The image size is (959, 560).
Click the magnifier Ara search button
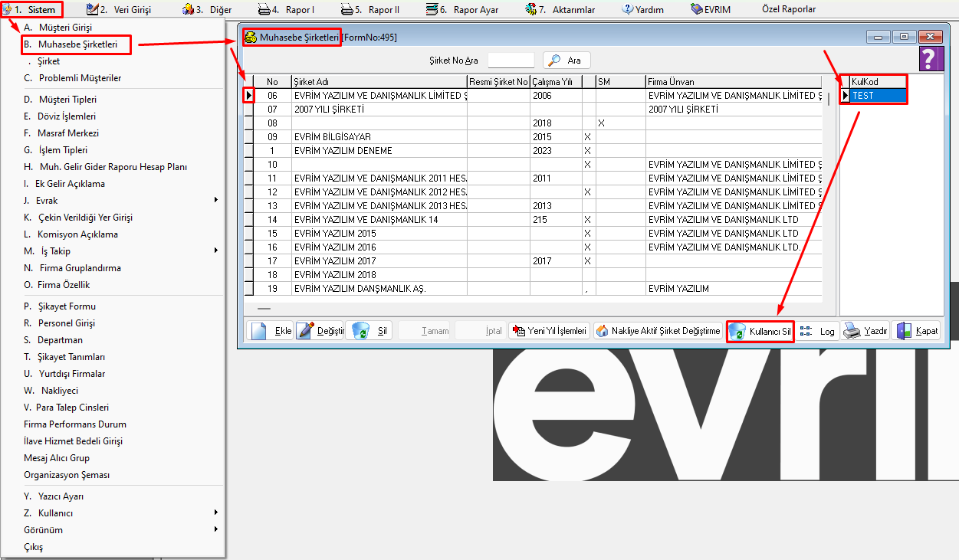pos(567,61)
